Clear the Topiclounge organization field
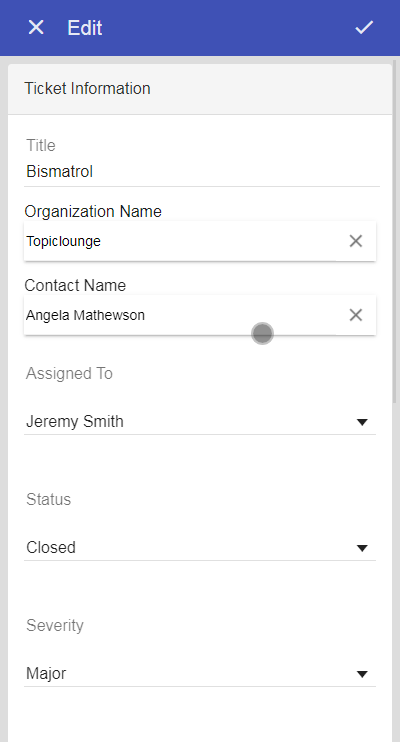The image size is (400, 742). pyautogui.click(x=356, y=241)
